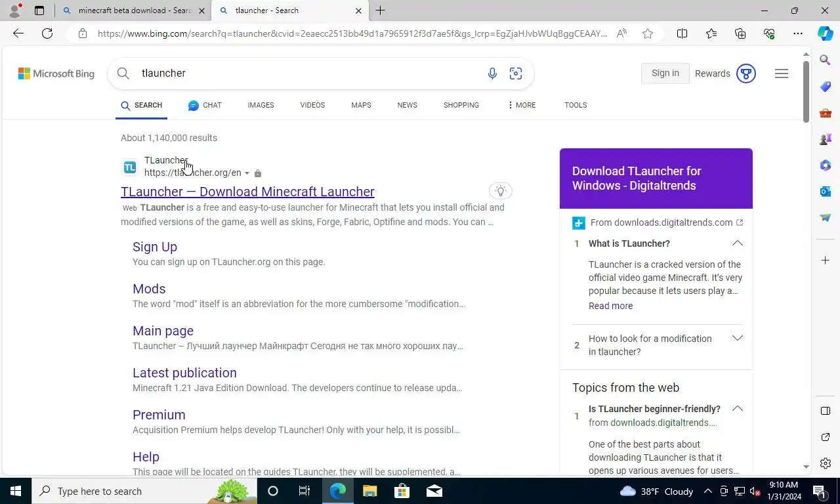Open the Main page sublink

tap(163, 331)
